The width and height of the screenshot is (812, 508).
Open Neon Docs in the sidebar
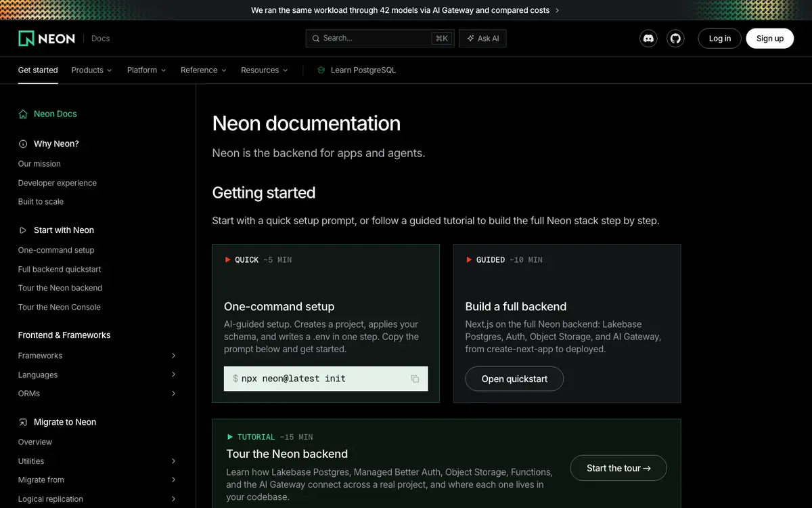47,114
